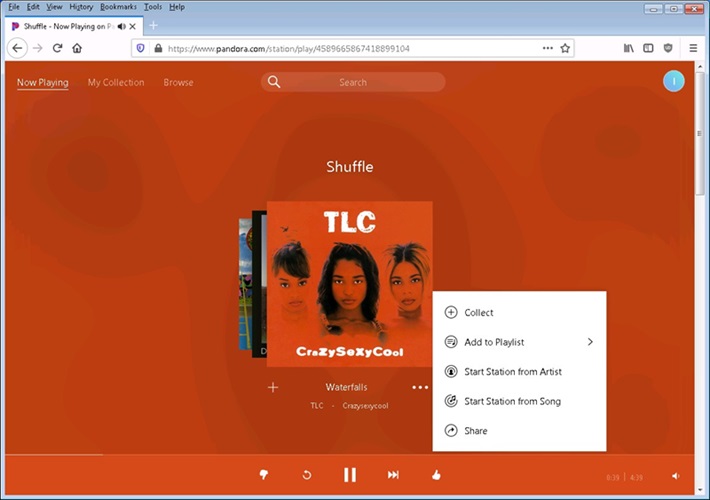The height and width of the screenshot is (500, 710).
Task: Click the plus icon beside Waterfalls
Action: pos(273,387)
